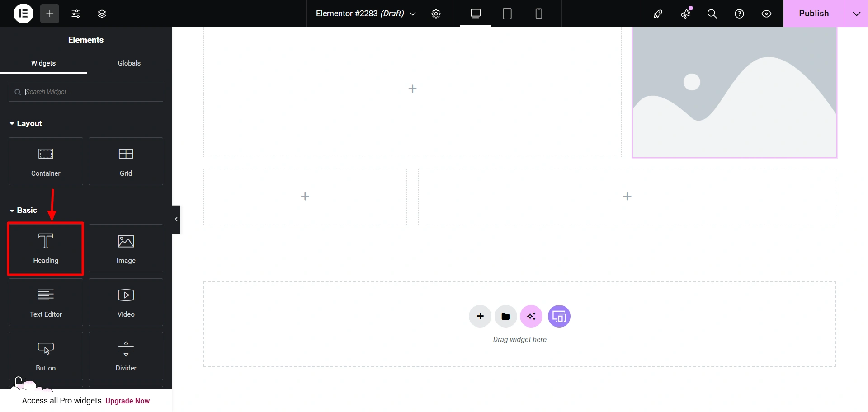Viewport: 868px width, 412px height.
Task: Preview changes with the eye icon
Action: [766, 14]
